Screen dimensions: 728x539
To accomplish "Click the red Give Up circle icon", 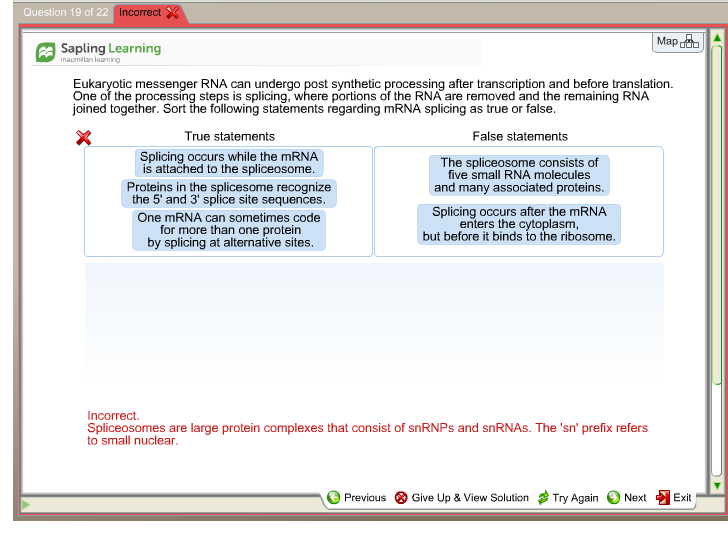I will pyautogui.click(x=401, y=498).
